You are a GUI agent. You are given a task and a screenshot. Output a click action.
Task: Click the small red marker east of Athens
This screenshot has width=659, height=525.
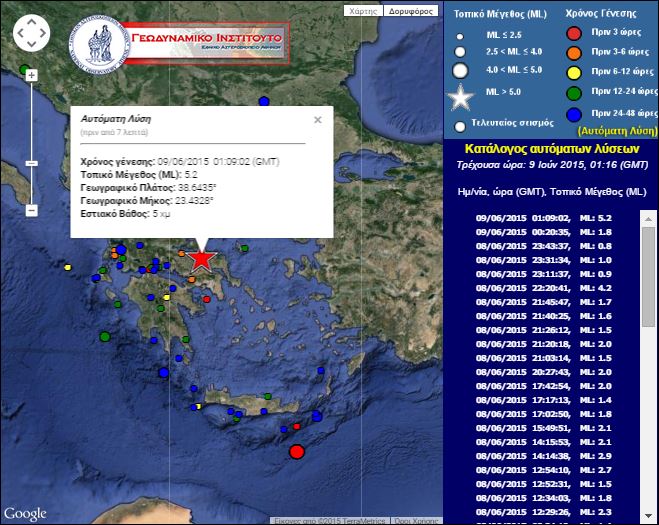click(206, 299)
